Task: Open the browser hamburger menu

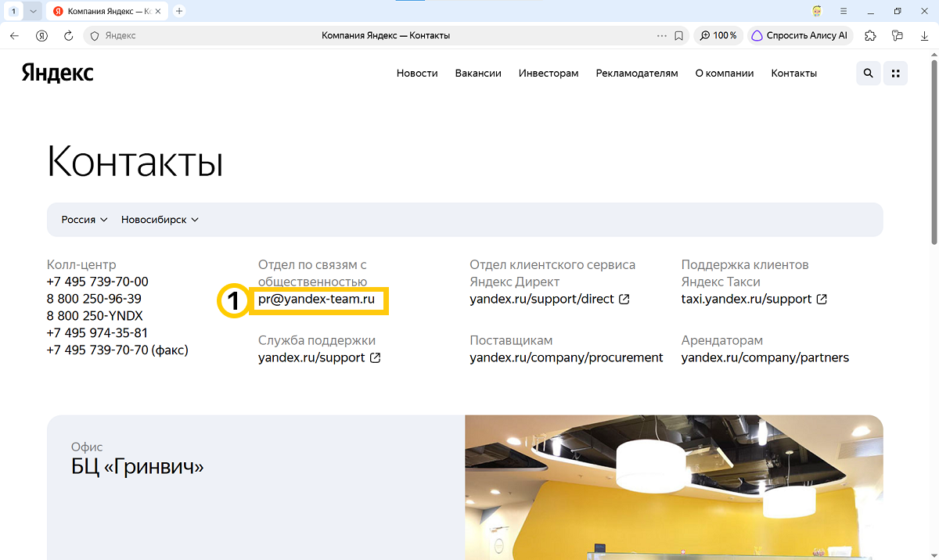Action: 844,11
